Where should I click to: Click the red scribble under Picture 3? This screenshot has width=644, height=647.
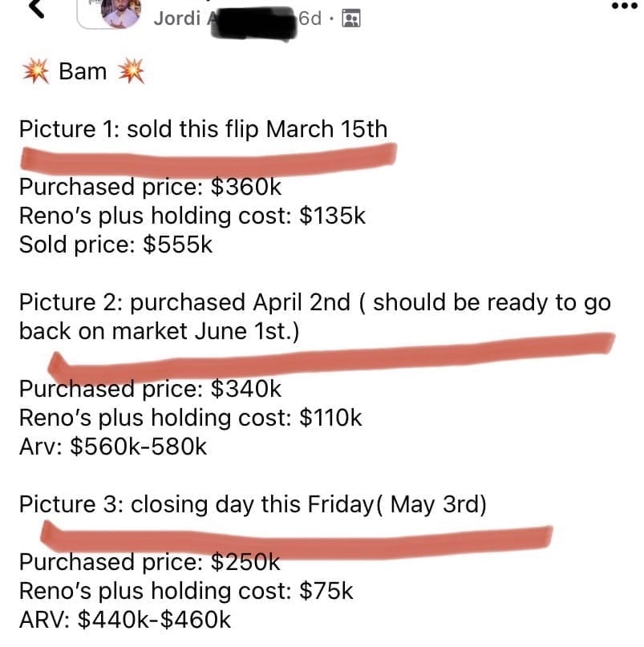(297, 535)
